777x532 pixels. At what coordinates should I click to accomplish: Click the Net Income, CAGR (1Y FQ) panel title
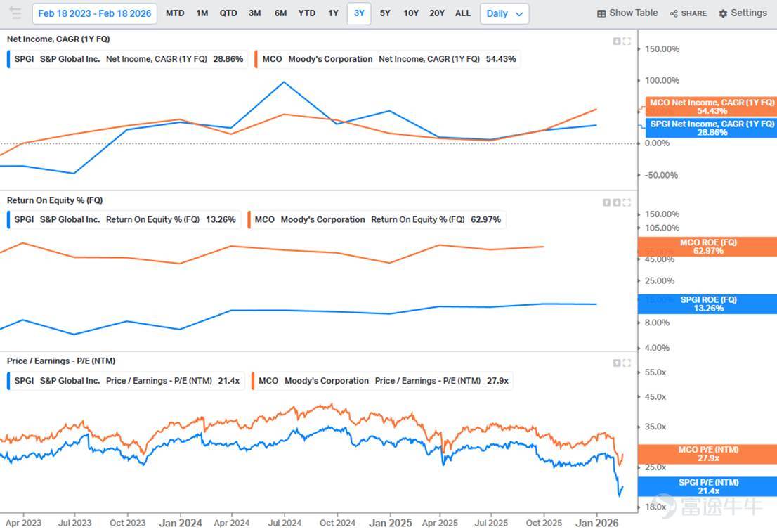click(58, 39)
